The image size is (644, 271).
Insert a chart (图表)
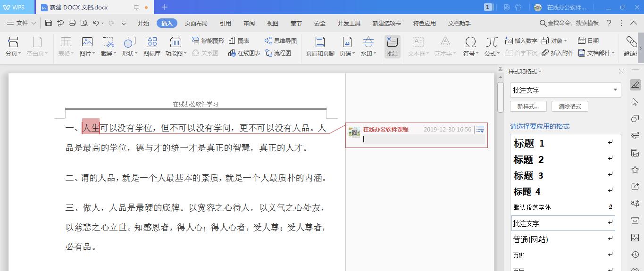[239, 41]
